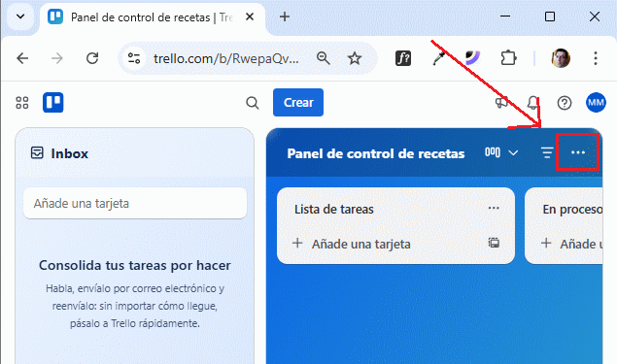The image size is (617, 364).
Task: Open the zoom magnifier in address bar
Action: [x=323, y=58]
